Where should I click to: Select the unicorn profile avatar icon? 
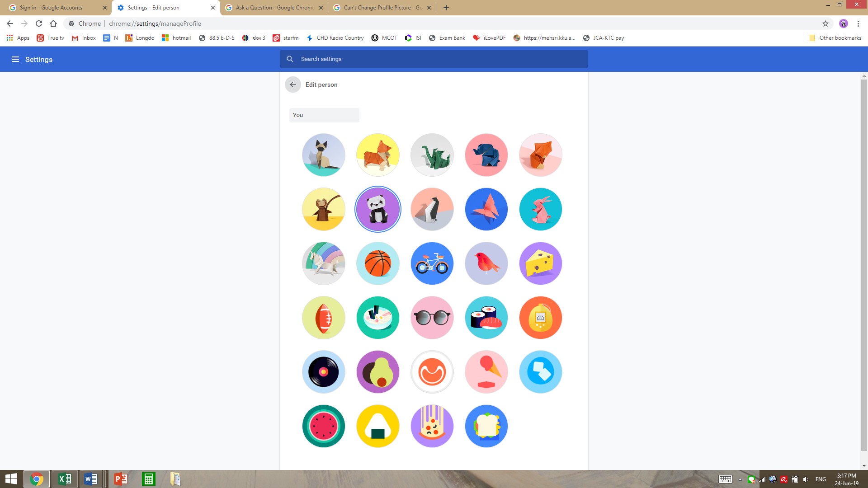click(x=324, y=263)
